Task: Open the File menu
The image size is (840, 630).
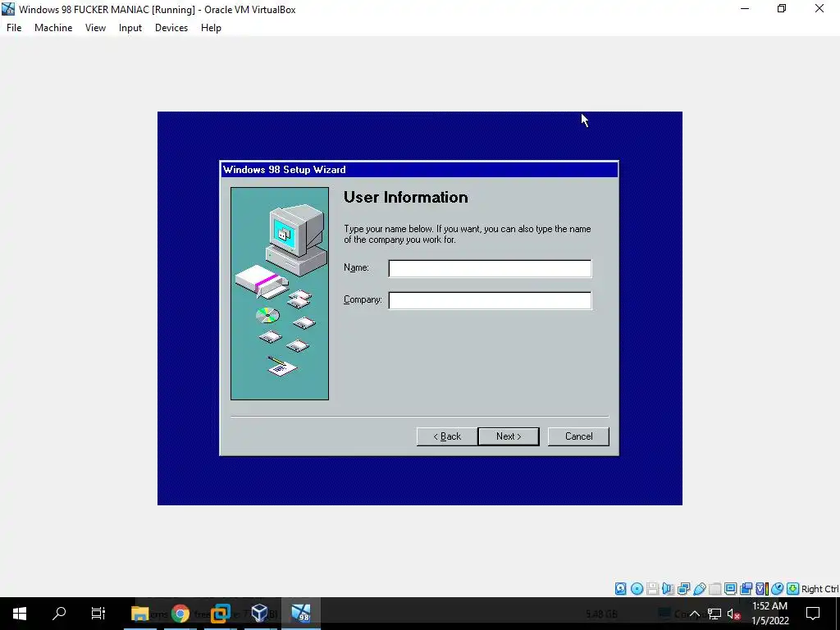Action: coord(14,28)
